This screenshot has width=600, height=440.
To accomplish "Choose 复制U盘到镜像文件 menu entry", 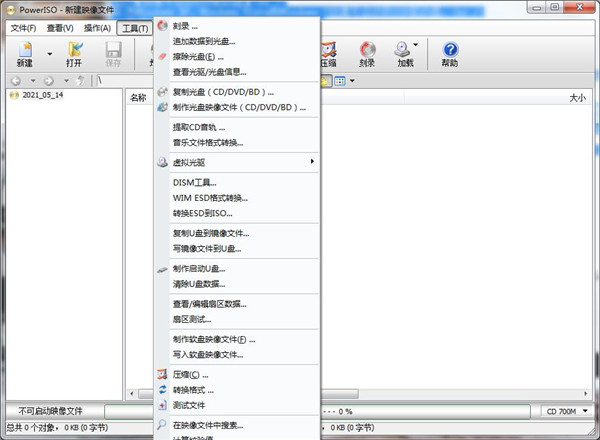I will (x=237, y=233).
